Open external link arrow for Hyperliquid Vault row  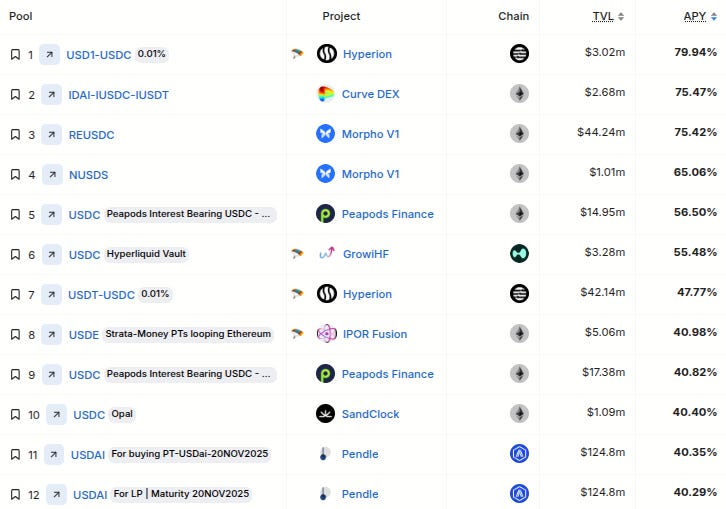point(52,255)
